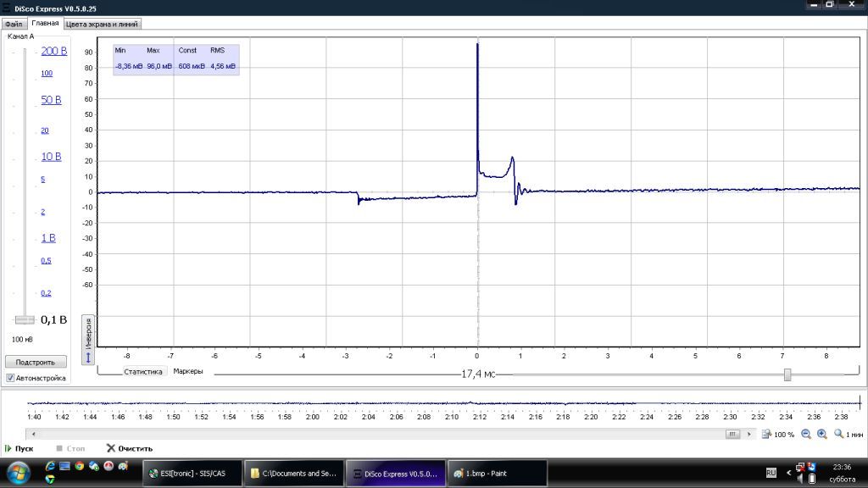Click the Подстроить button

(36, 362)
